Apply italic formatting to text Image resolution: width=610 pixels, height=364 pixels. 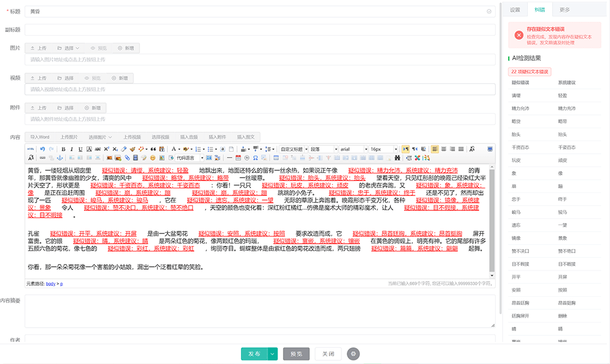coord(71,149)
